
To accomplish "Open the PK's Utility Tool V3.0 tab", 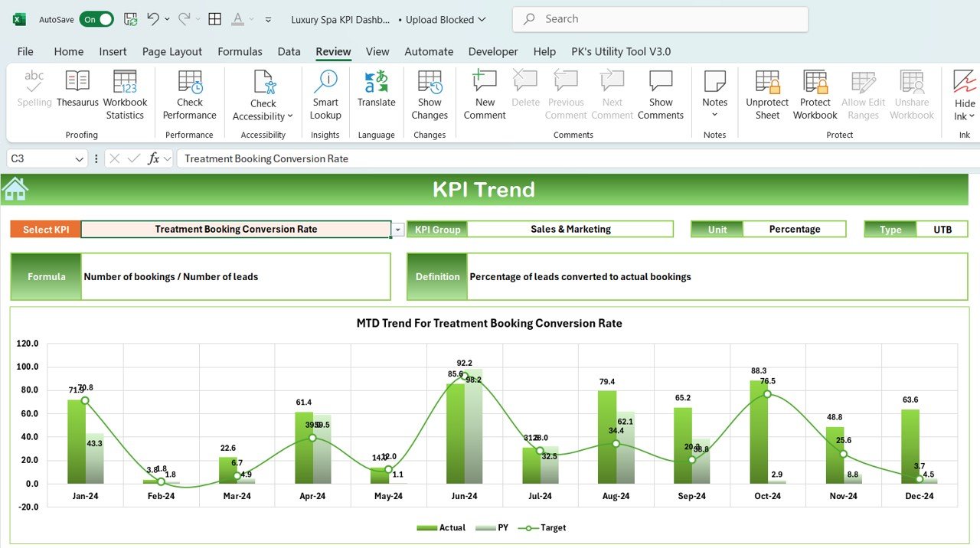I will pyautogui.click(x=621, y=51).
